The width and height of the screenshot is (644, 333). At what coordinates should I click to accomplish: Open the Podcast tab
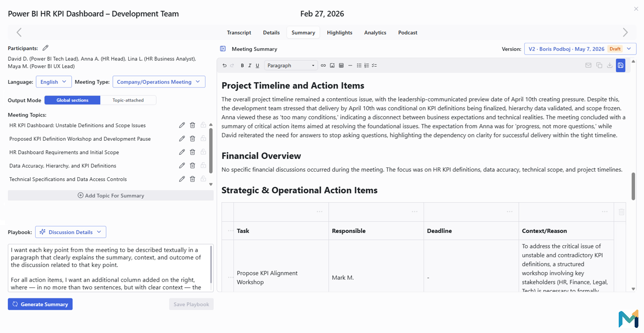408,33
